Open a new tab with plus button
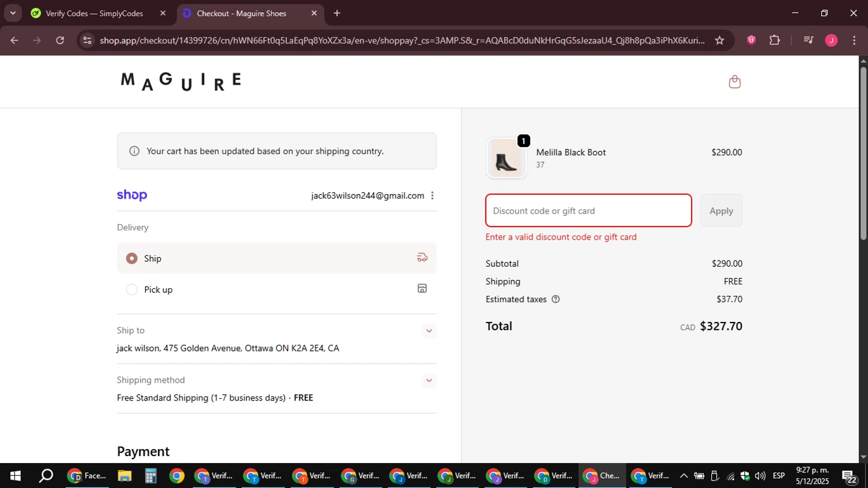 tap(337, 13)
